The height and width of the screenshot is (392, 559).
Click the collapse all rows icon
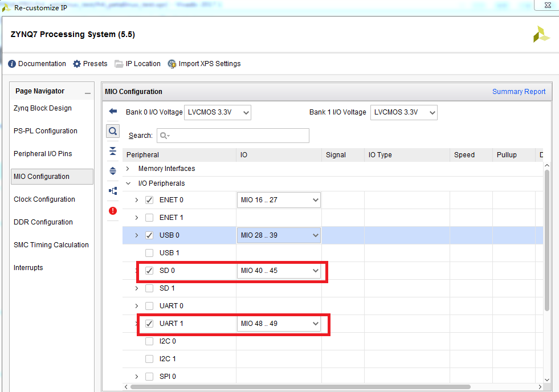pyautogui.click(x=113, y=151)
